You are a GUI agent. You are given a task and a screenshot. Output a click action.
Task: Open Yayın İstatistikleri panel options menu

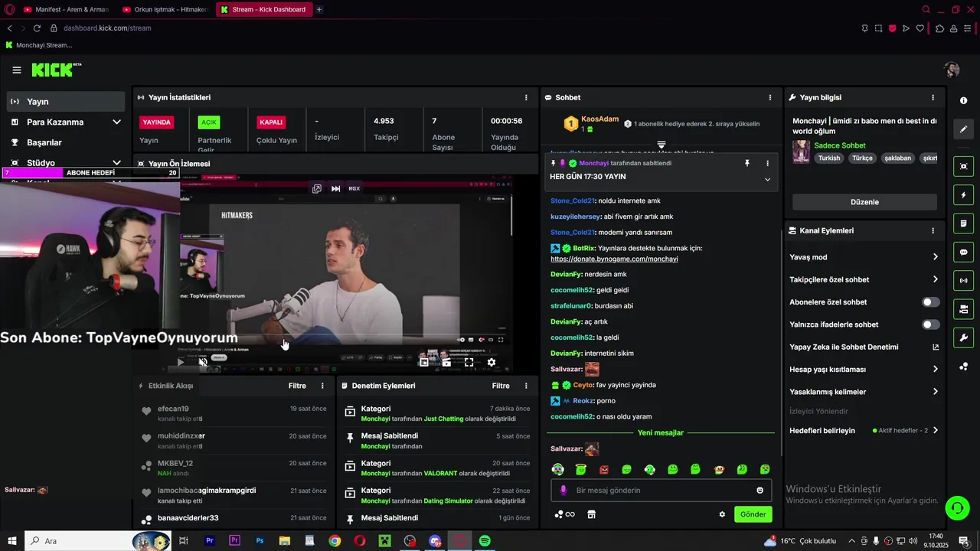526,98
